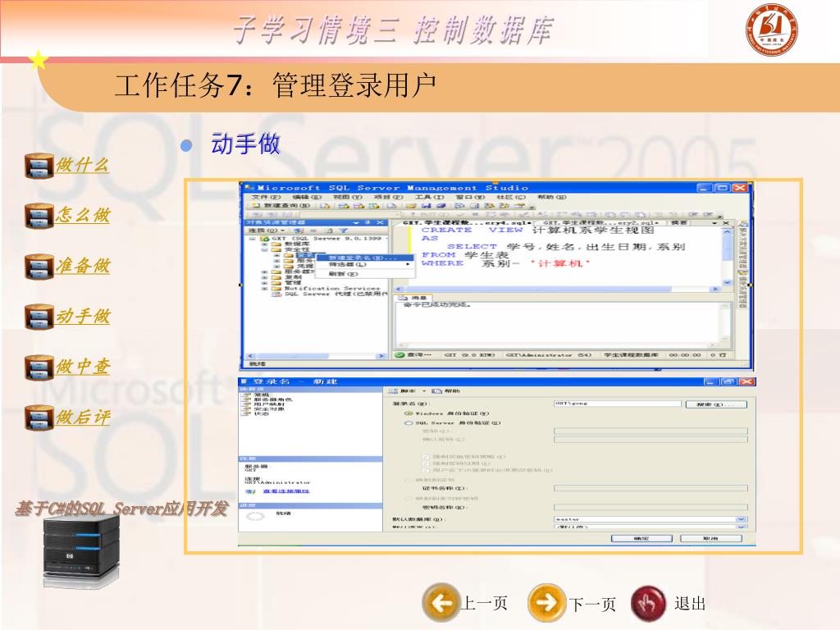The height and width of the screenshot is (630, 840).
Task: Collapse the 安全性 folder node
Action: (265, 249)
